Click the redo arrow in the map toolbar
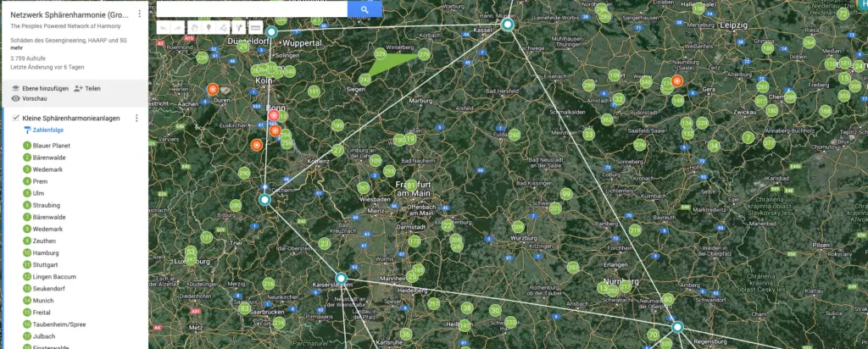The image size is (868, 349). [x=178, y=28]
